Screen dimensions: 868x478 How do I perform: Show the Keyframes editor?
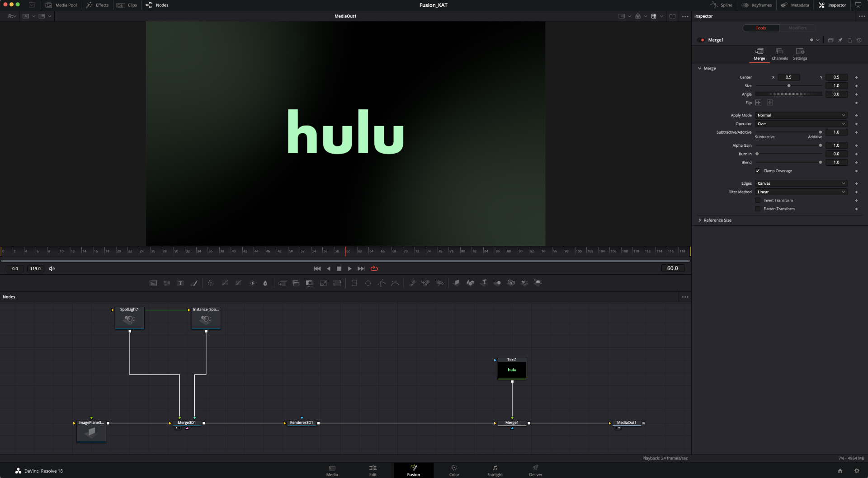point(757,5)
